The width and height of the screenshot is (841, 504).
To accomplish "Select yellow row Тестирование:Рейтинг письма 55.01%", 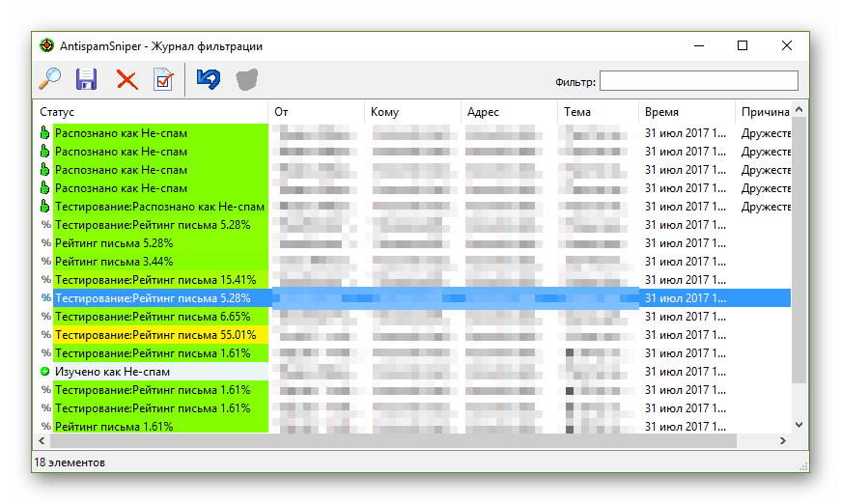I will point(412,335).
